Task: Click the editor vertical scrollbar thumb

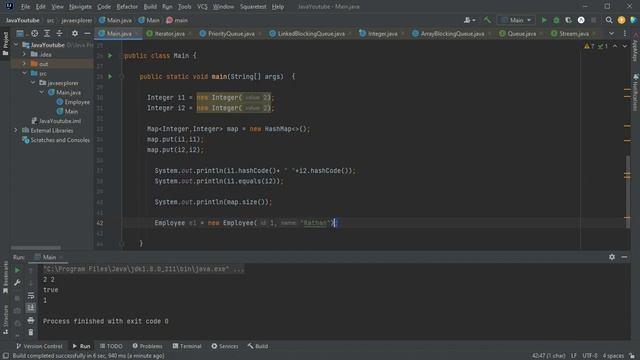Action: click(x=627, y=192)
